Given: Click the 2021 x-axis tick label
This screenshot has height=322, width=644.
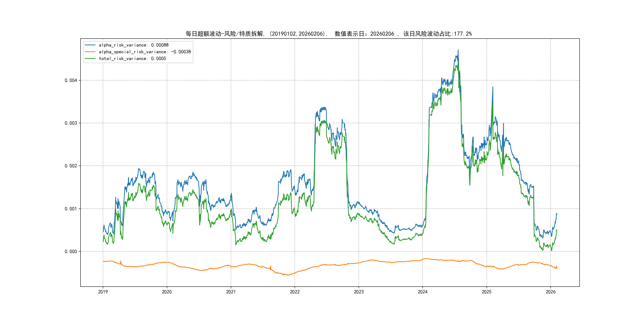Looking at the screenshot, I should click(231, 292).
